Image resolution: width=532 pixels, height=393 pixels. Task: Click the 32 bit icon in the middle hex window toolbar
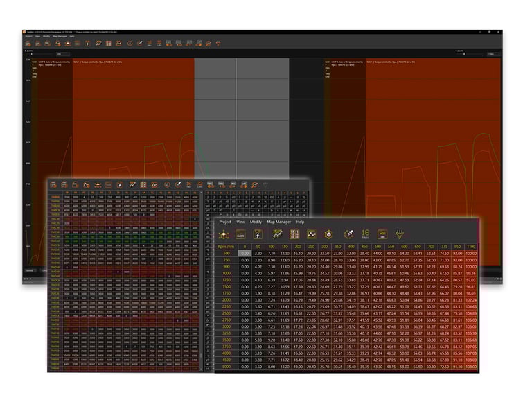[199, 184]
